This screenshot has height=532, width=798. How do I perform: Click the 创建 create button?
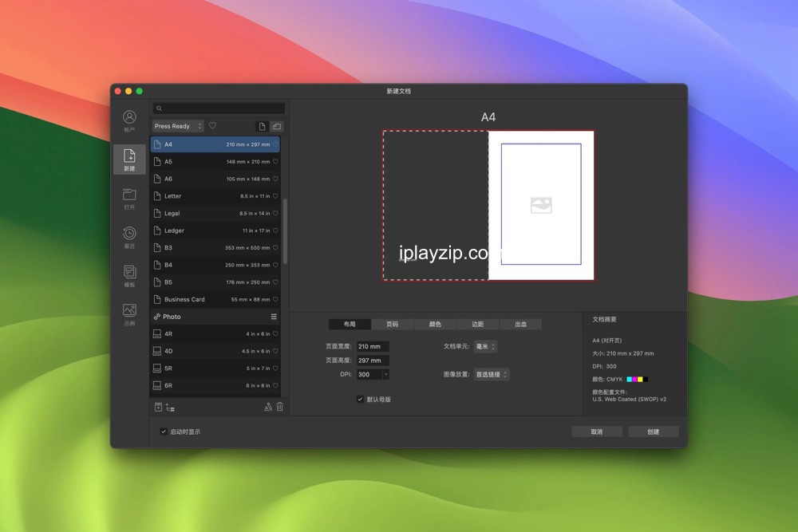654,432
